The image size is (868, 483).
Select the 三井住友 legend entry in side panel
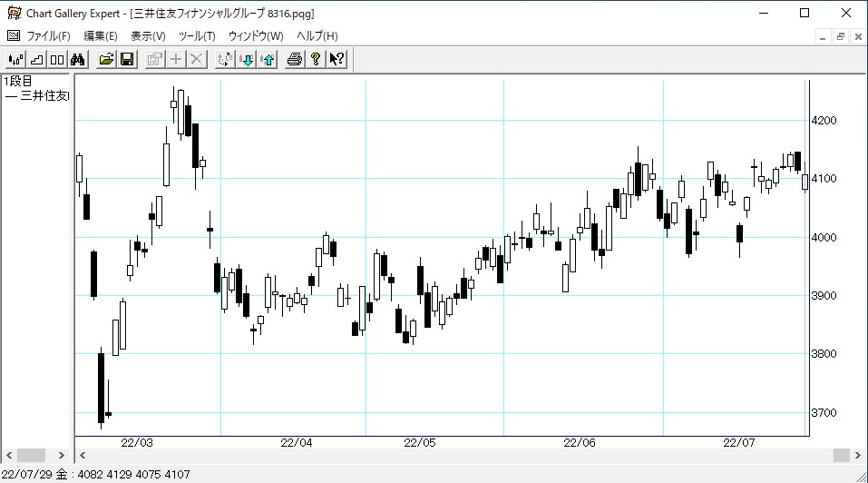click(x=38, y=96)
